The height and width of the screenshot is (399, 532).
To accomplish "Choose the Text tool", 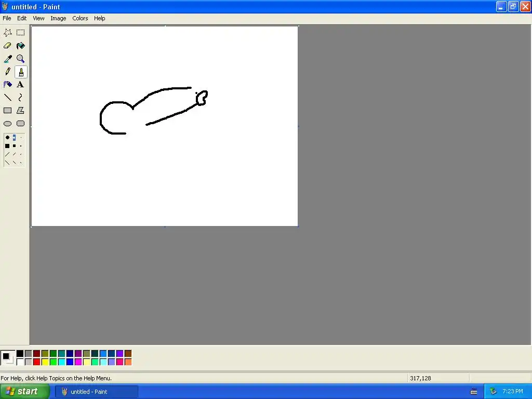I will click(21, 85).
